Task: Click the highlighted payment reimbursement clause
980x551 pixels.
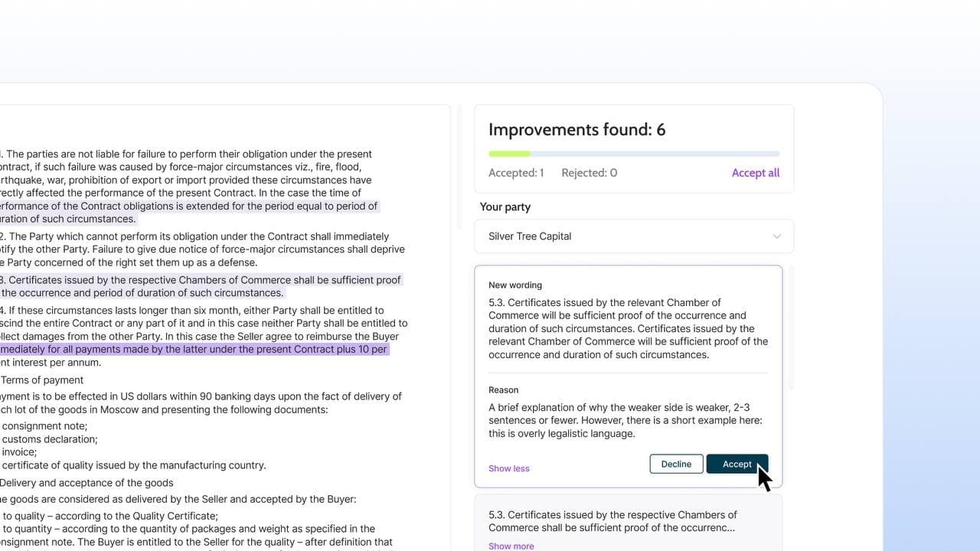Action: (x=195, y=348)
